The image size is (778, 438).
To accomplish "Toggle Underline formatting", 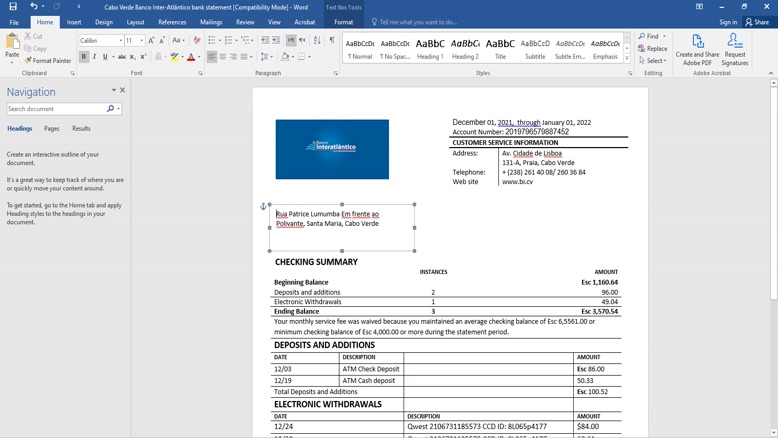I will pos(105,57).
